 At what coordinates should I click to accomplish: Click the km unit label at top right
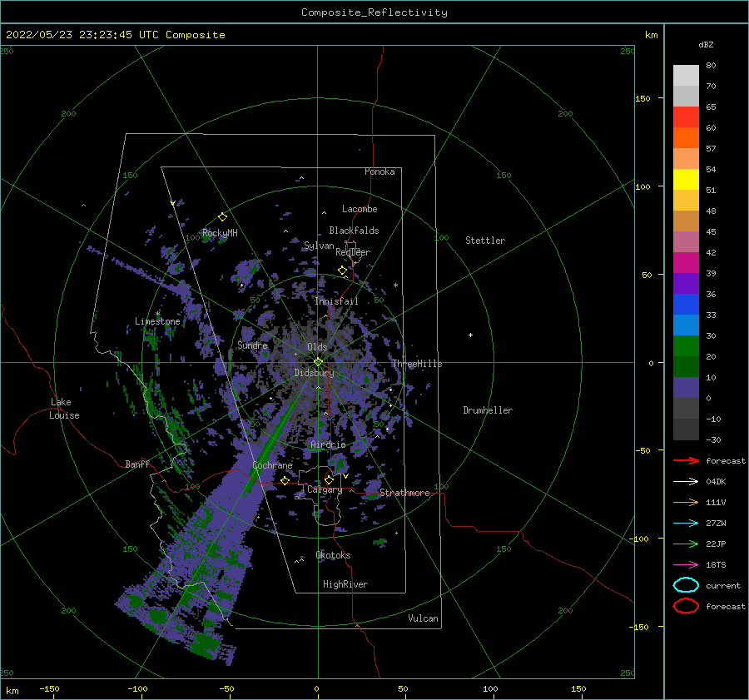(x=651, y=35)
